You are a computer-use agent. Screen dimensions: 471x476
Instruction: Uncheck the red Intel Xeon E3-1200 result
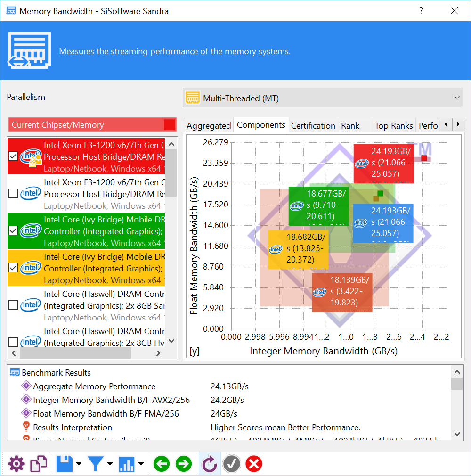click(x=13, y=156)
